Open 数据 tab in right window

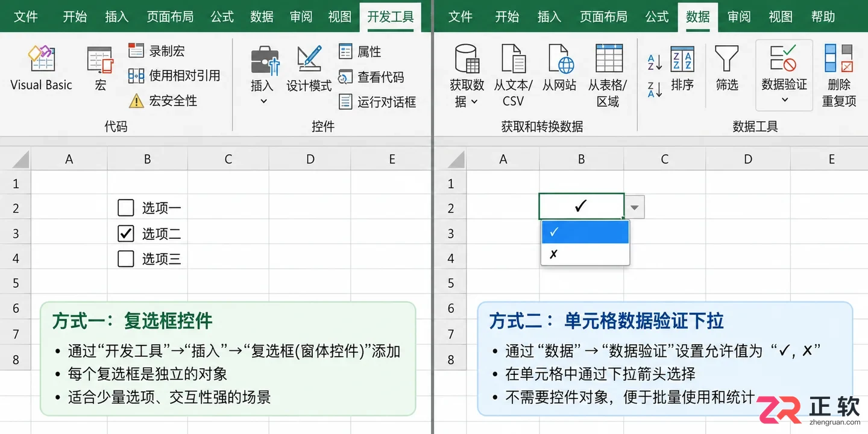pyautogui.click(x=697, y=16)
